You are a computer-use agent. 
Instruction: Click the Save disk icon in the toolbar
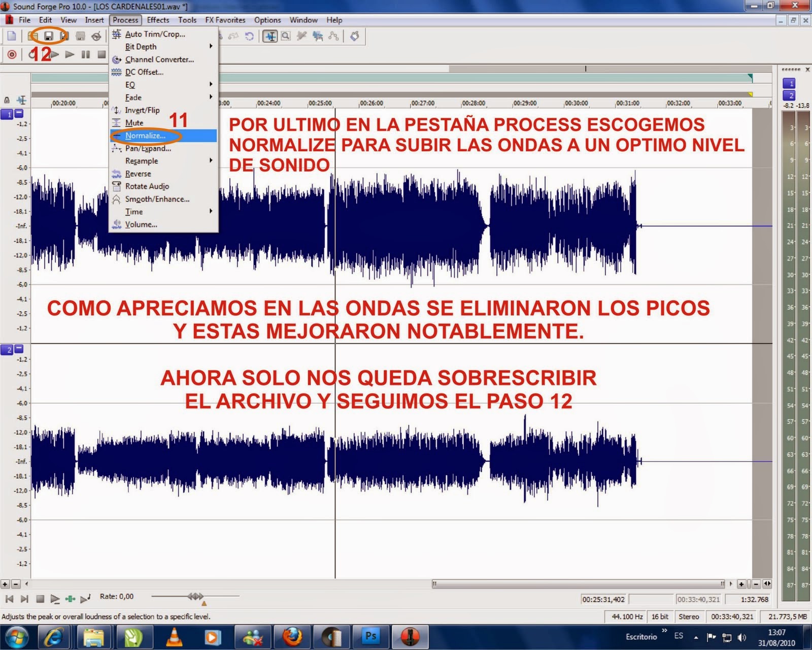coord(48,36)
